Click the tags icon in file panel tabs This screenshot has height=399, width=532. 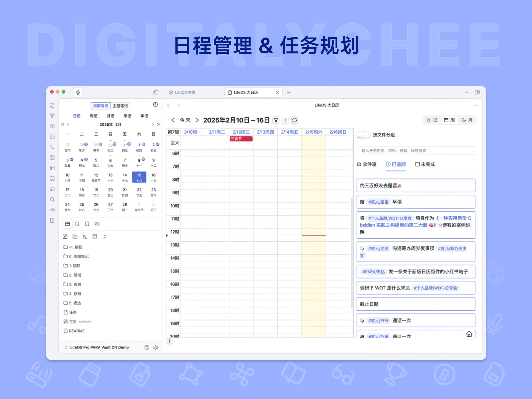click(x=97, y=224)
